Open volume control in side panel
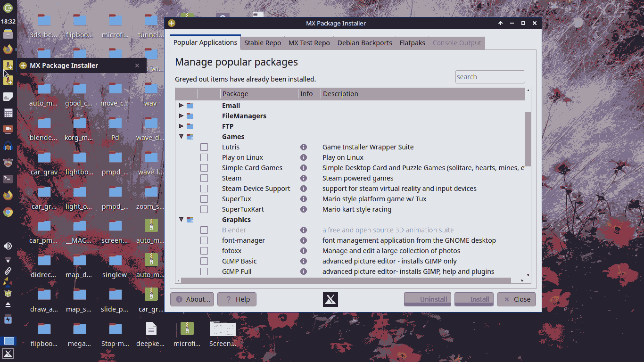Screen dimensions: 644x362 pos(8,246)
